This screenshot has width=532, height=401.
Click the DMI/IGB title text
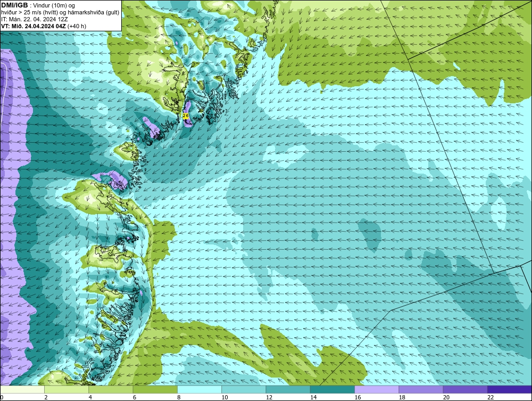tap(14, 5)
